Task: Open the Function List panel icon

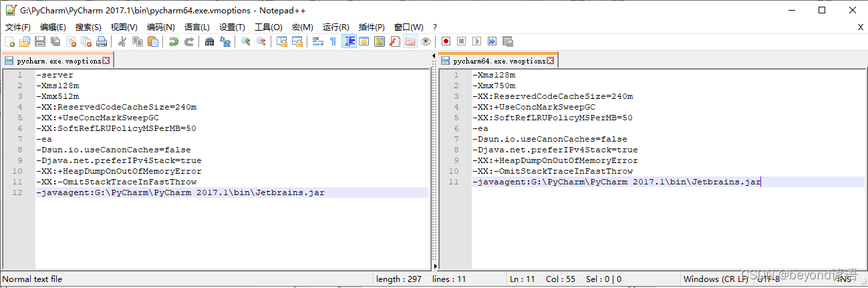Action: (395, 41)
